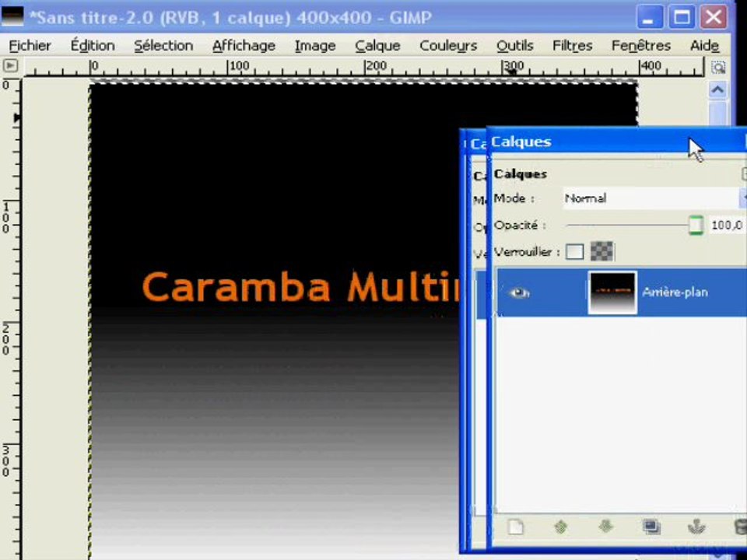Screen dimensions: 747x560
Task: Minimize the GIMP image window
Action: click(x=649, y=18)
